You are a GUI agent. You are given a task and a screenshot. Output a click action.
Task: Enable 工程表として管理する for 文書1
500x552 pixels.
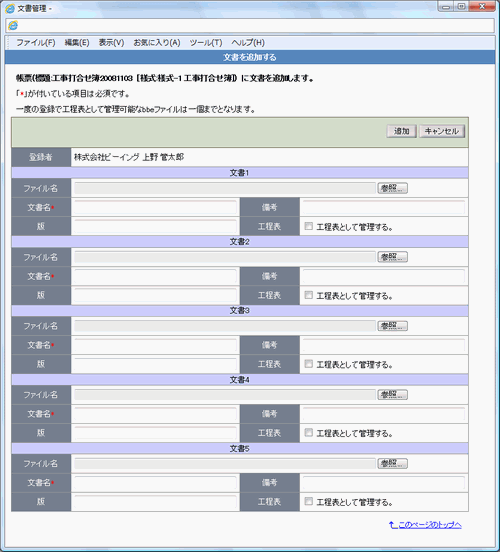click(x=308, y=226)
